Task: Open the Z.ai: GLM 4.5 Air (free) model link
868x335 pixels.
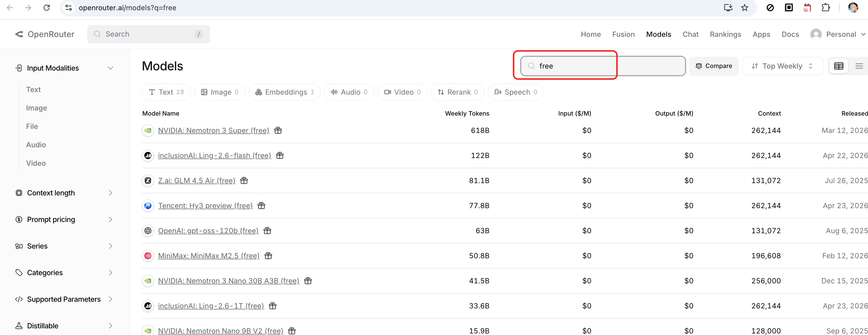Action: coord(197,181)
